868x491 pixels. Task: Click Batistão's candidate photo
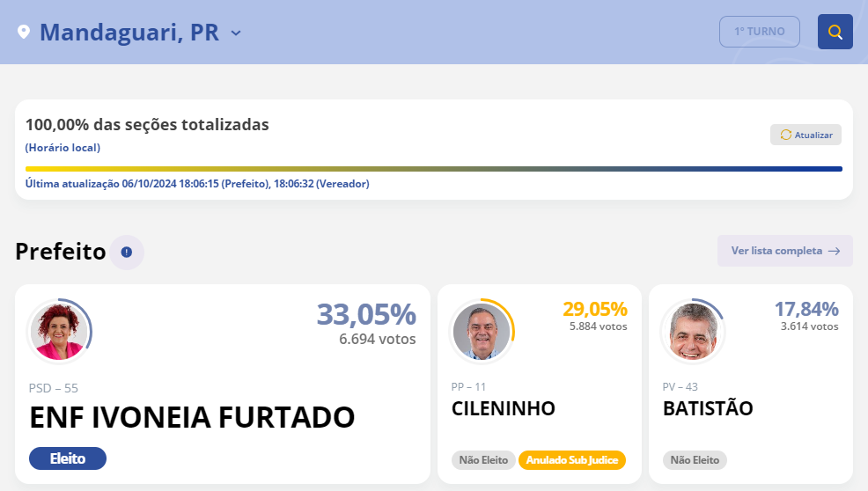(x=691, y=332)
